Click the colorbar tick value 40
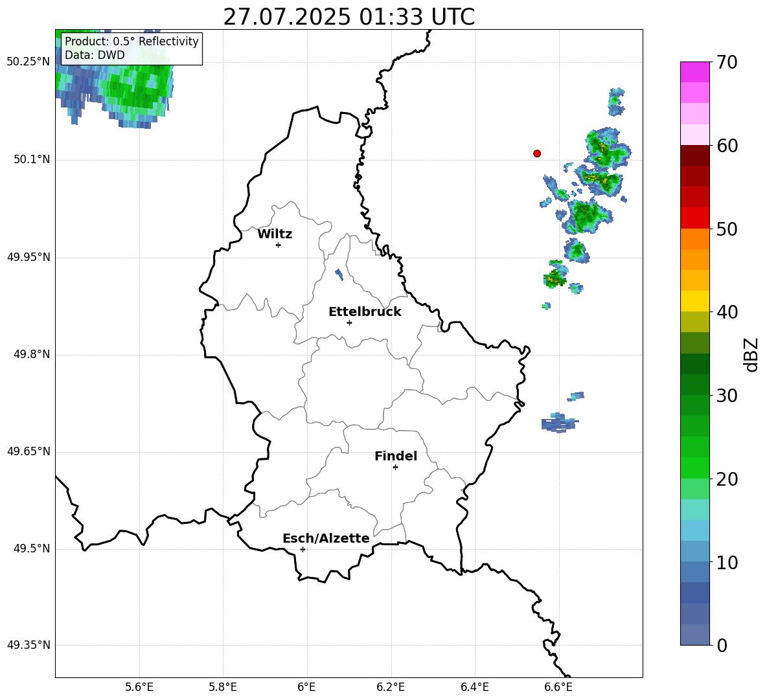The width and height of the screenshot is (767, 700). tap(727, 312)
